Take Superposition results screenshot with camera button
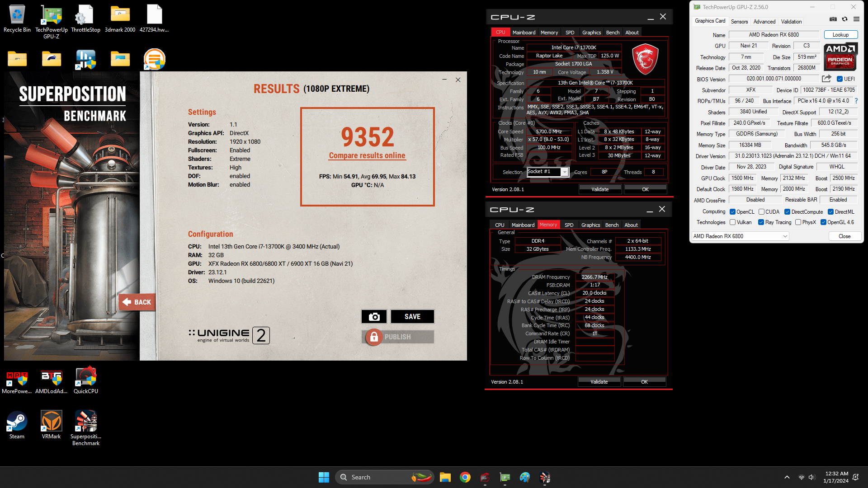The width and height of the screenshot is (868, 488). click(374, 317)
